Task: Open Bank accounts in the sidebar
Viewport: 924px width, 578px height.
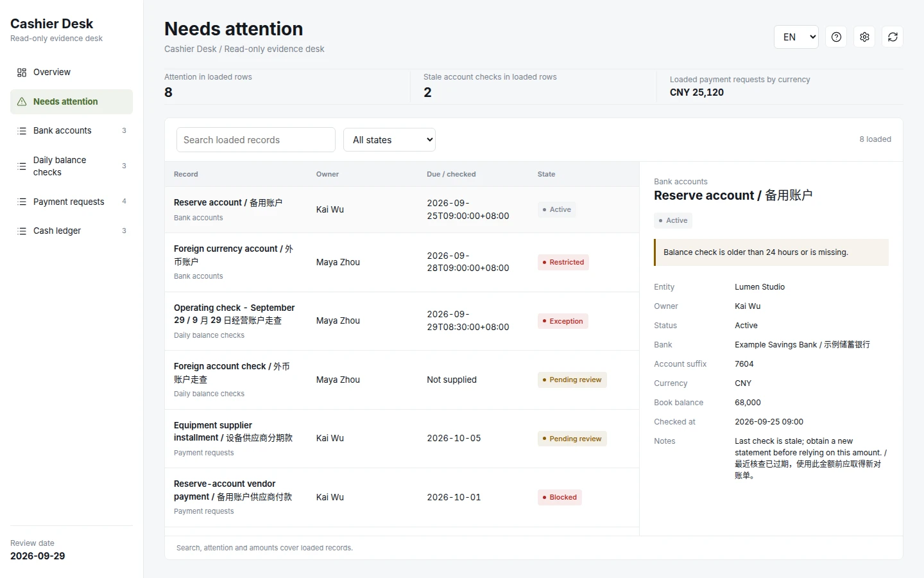Action: click(71, 130)
